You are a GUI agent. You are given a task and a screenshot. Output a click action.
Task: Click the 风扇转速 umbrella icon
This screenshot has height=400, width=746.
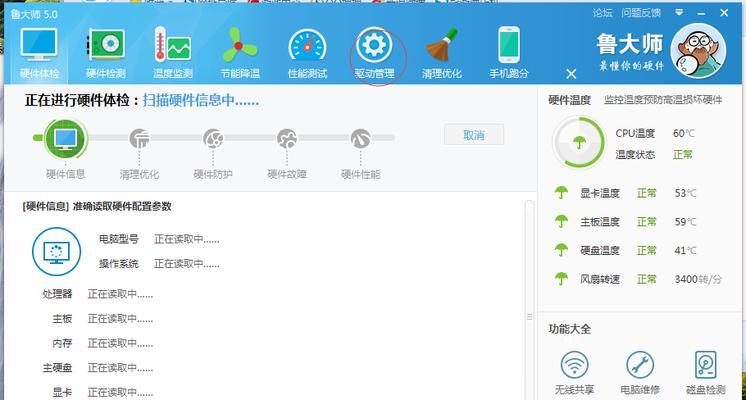(x=561, y=278)
